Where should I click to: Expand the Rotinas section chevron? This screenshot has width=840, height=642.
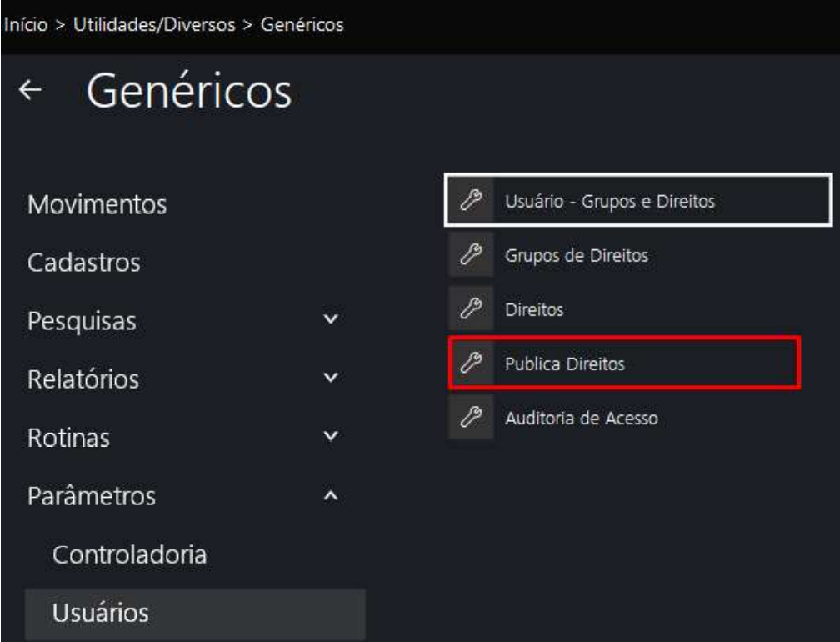pos(332,437)
